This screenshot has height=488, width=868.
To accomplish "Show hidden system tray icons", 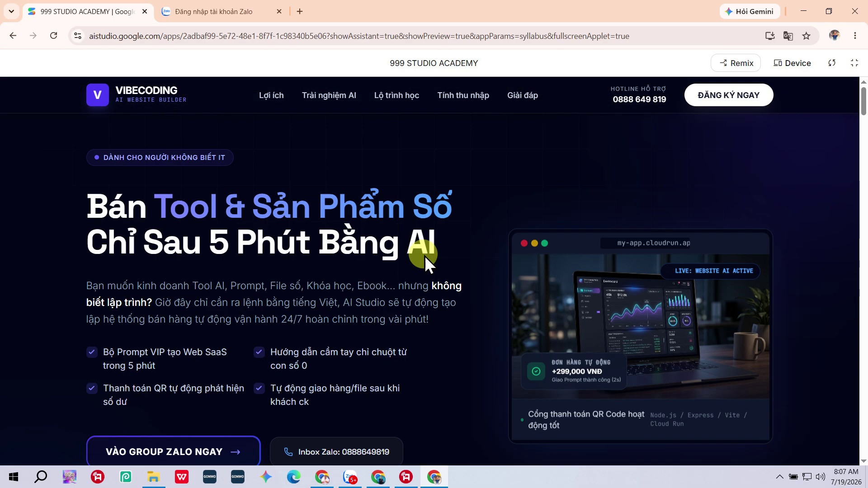I will pyautogui.click(x=780, y=477).
